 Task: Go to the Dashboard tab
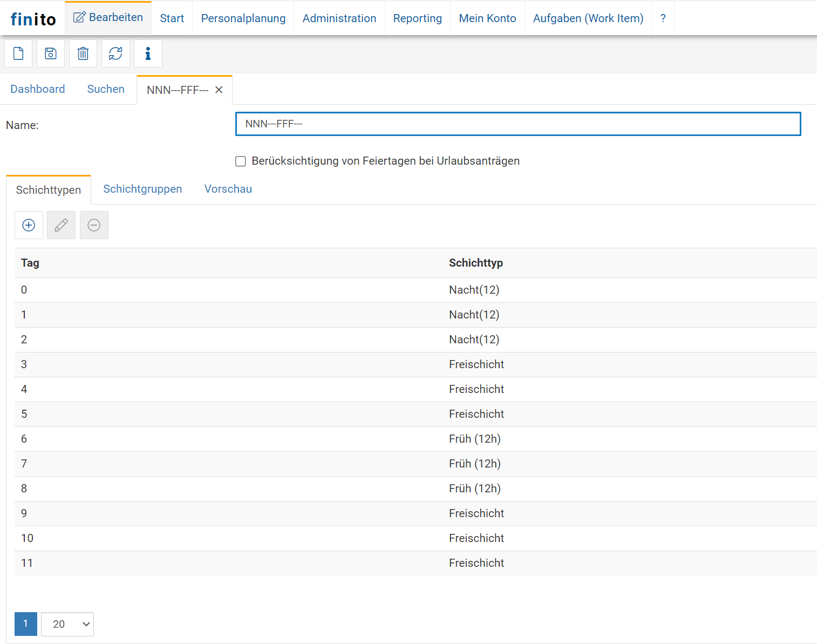38,89
